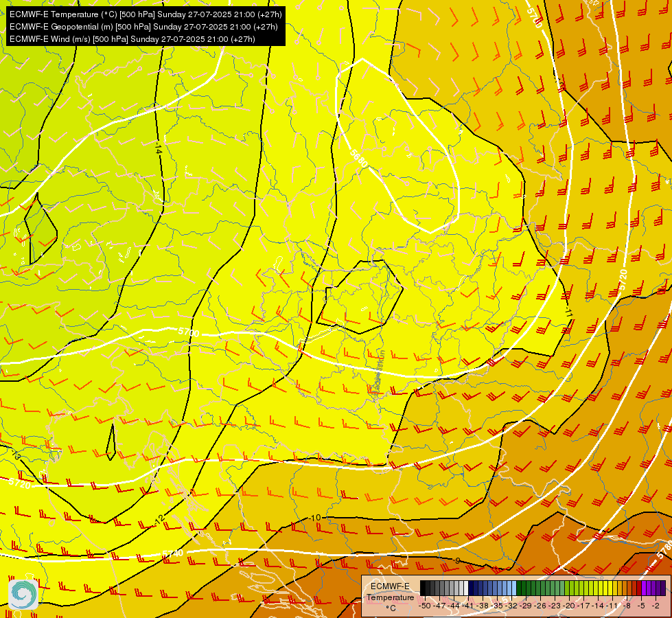Select the ECMWF-E Wind 500 hPa title line
Screen dimensions: 672x618
coord(132,39)
